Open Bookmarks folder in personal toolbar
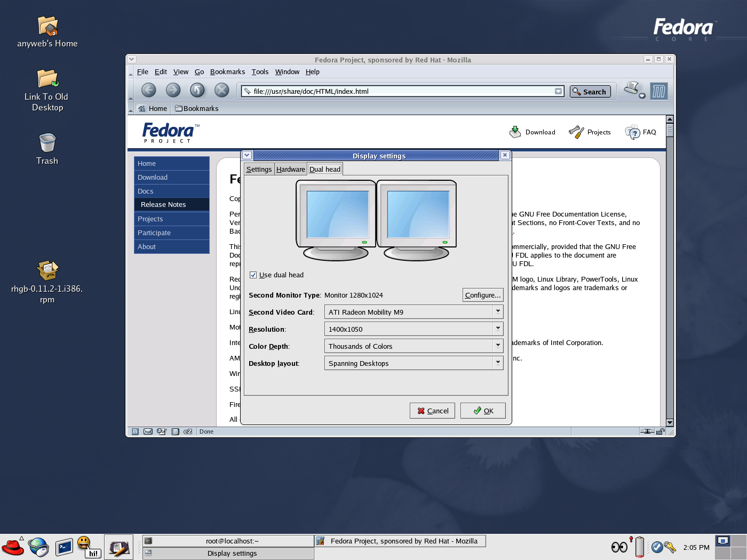This screenshot has width=747, height=560. click(197, 108)
